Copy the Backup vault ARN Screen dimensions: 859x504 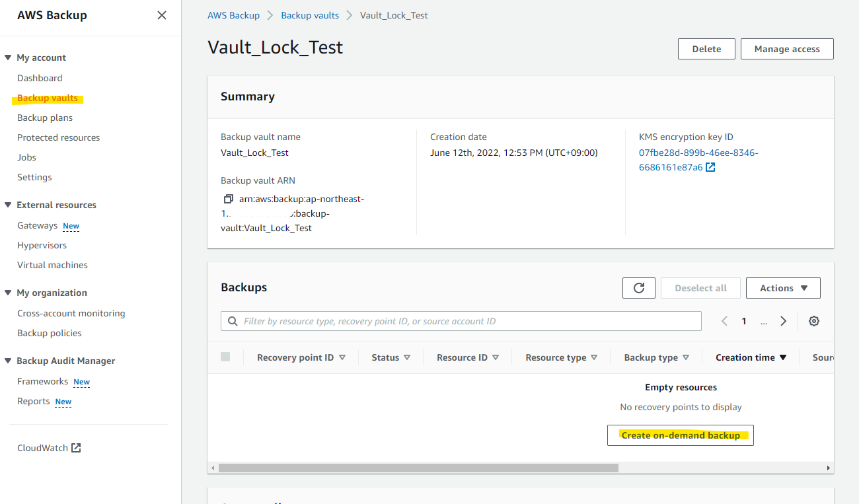point(228,198)
